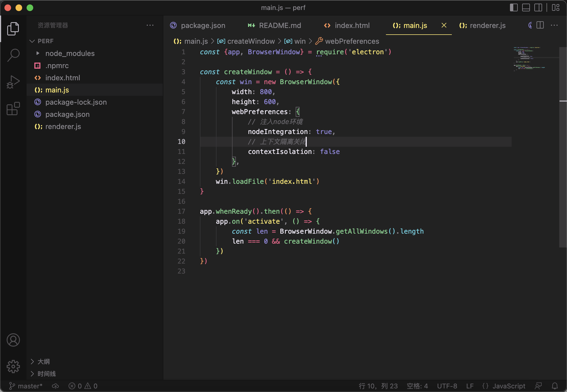The width and height of the screenshot is (567, 392).
Task: Open the Search view icon
Action: pos(13,55)
